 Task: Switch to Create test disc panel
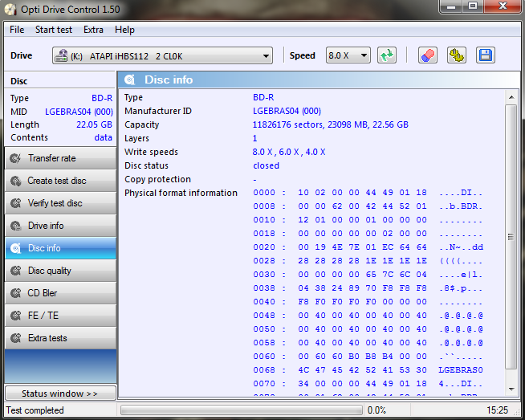pyautogui.click(x=60, y=181)
